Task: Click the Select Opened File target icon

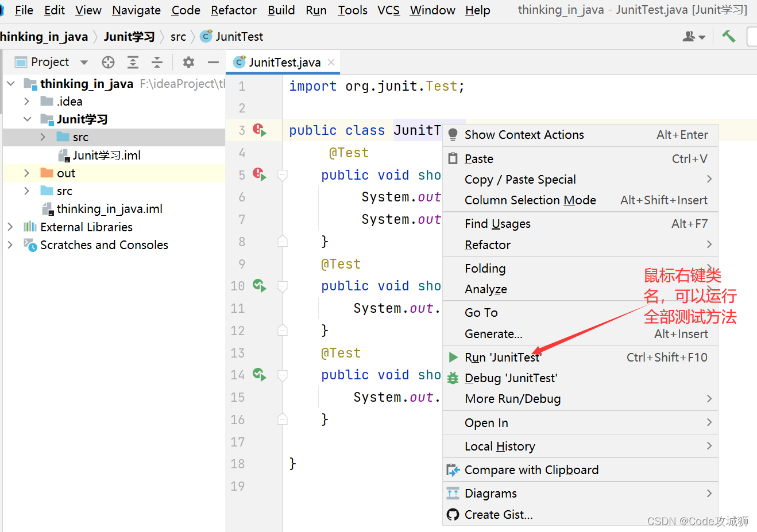Action: coord(108,62)
